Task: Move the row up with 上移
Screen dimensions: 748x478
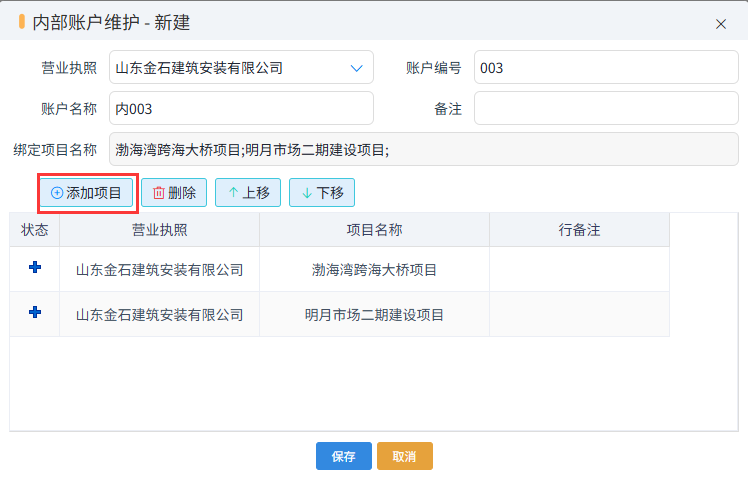Action: pos(248,193)
